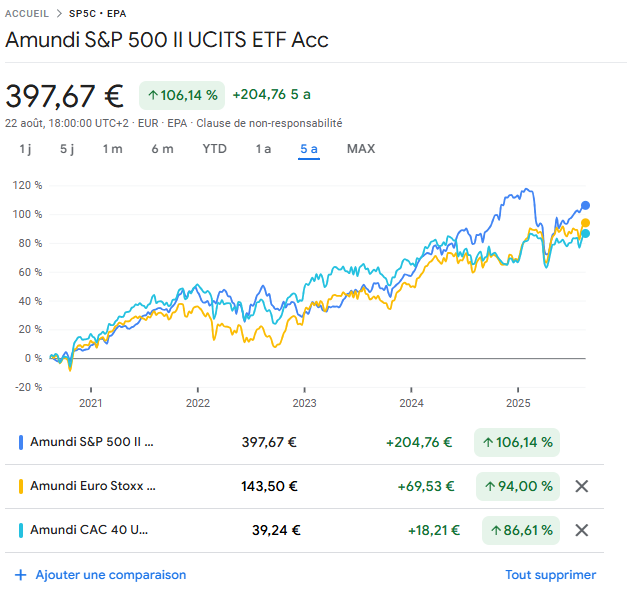Screen dimensions: 627x614
Task: Switch to YTD range
Action: pyautogui.click(x=214, y=149)
